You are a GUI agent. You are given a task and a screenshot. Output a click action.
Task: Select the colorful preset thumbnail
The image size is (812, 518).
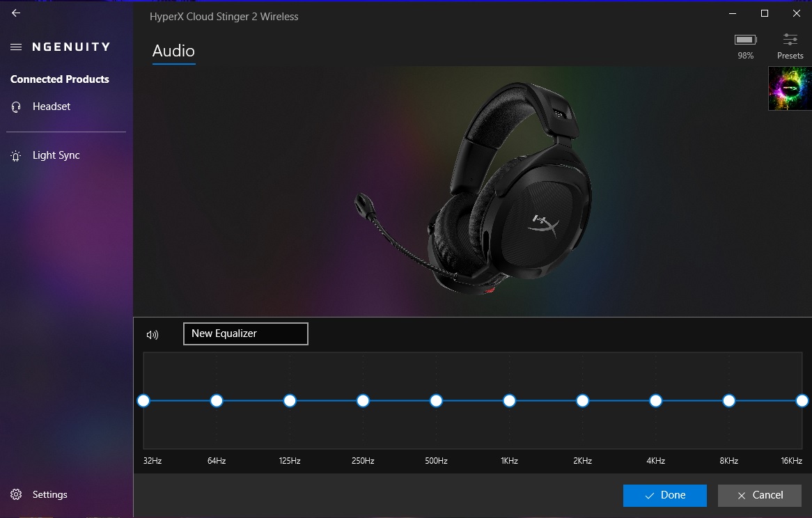[x=790, y=88]
